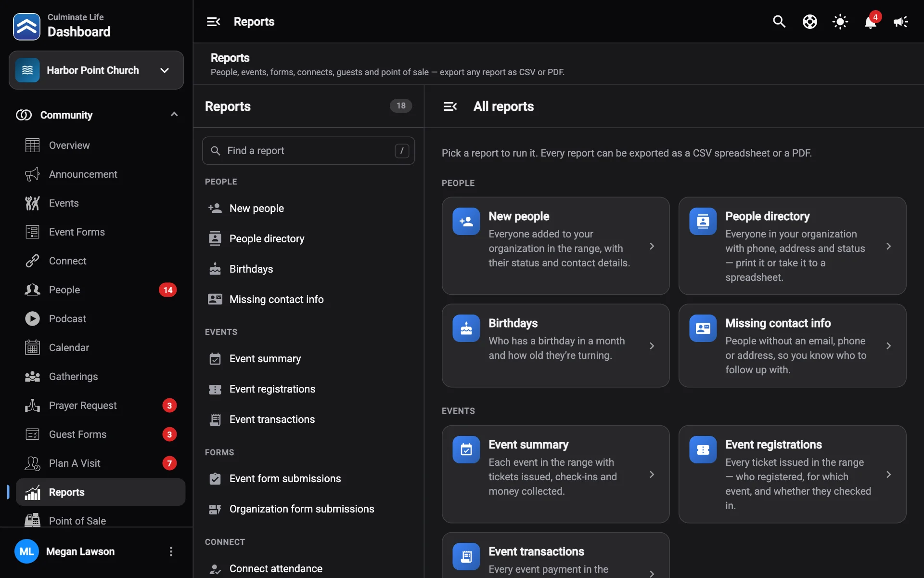The image size is (924, 578).
Task: Collapse sidebar using menu icon beside Reports title
Action: [x=213, y=22]
